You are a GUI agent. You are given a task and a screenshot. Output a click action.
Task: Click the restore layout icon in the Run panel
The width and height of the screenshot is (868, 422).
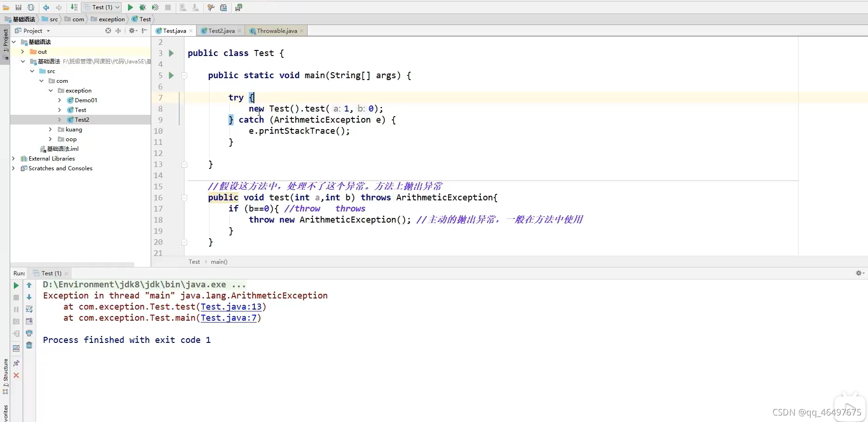16,348
